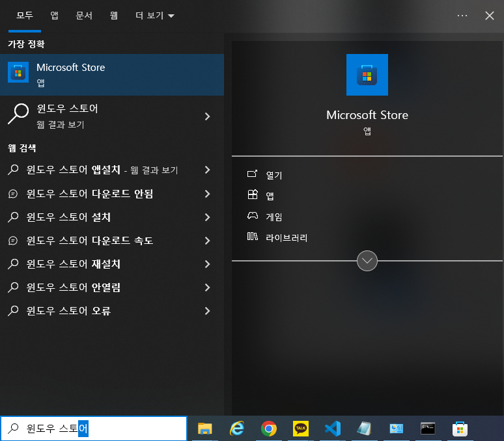Click the search icon beside 오류 suggestion
The width and height of the screenshot is (504, 441).
(13, 310)
